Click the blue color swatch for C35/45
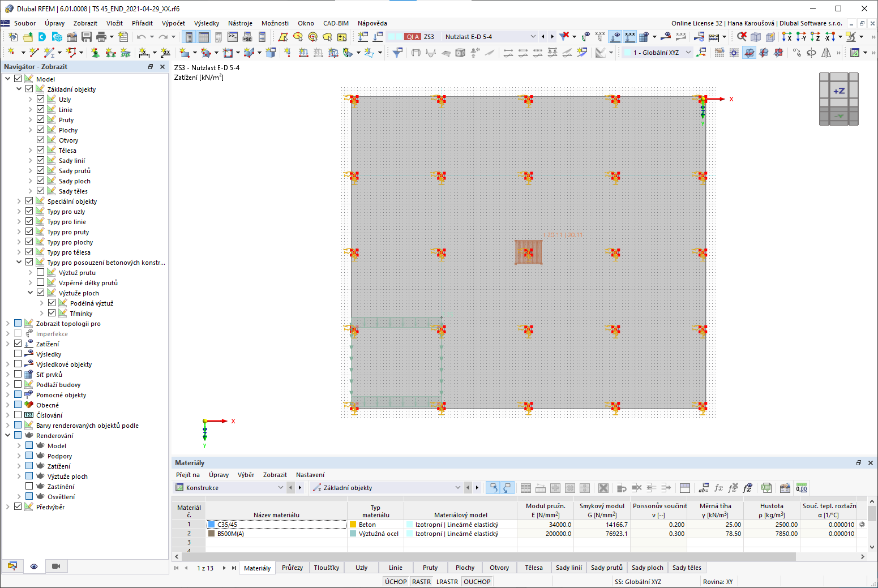878x588 pixels. coord(212,525)
